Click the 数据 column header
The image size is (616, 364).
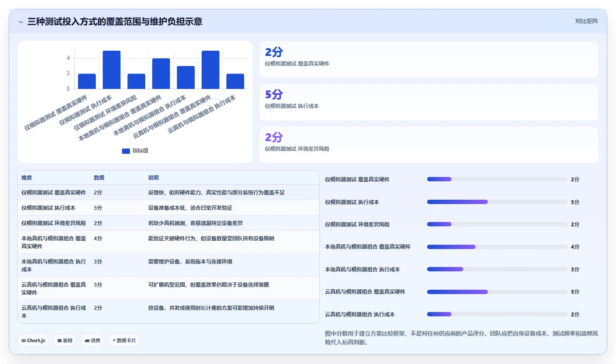99,178
